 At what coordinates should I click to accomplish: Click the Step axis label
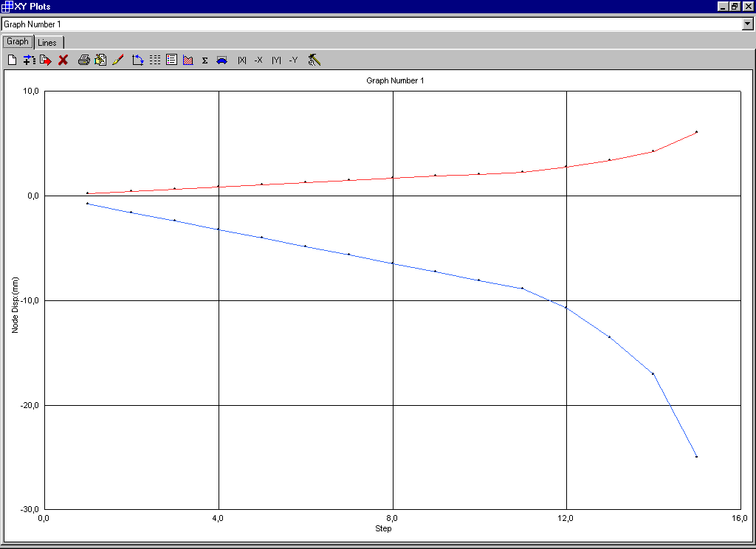(383, 529)
